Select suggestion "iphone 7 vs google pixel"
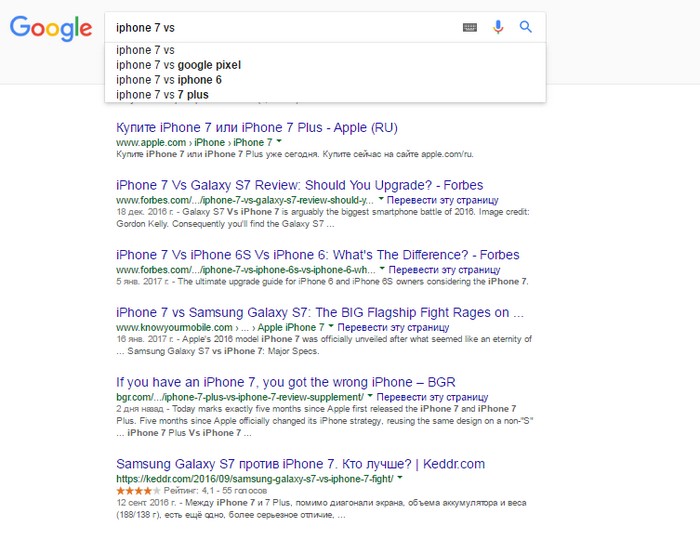This screenshot has height=540, width=700. [178, 65]
